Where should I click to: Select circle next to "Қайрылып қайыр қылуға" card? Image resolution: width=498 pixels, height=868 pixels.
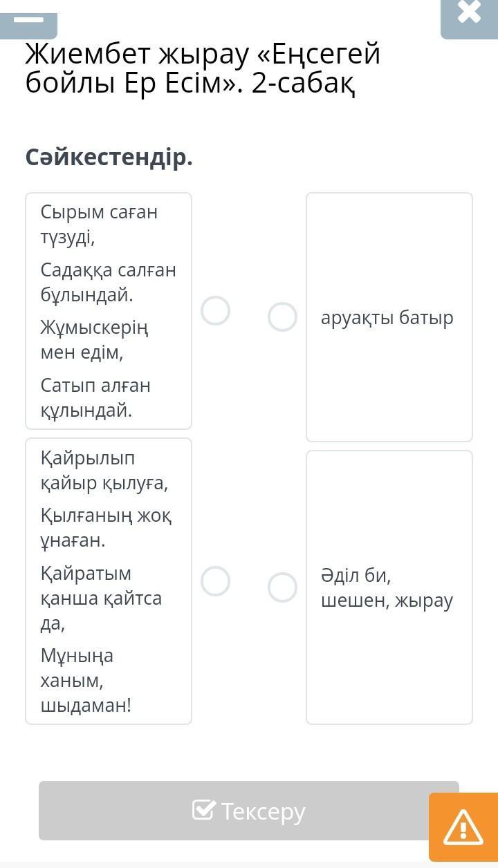point(215,581)
